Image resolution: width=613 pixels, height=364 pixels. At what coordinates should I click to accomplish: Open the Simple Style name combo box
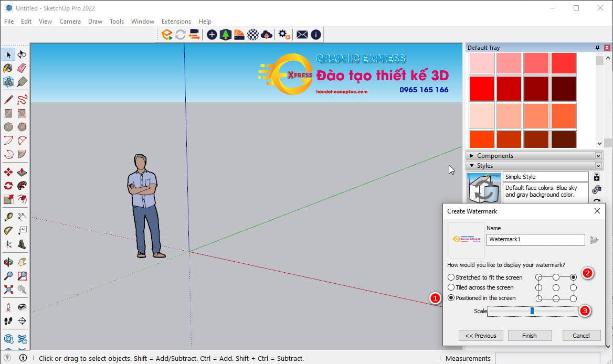click(x=545, y=176)
